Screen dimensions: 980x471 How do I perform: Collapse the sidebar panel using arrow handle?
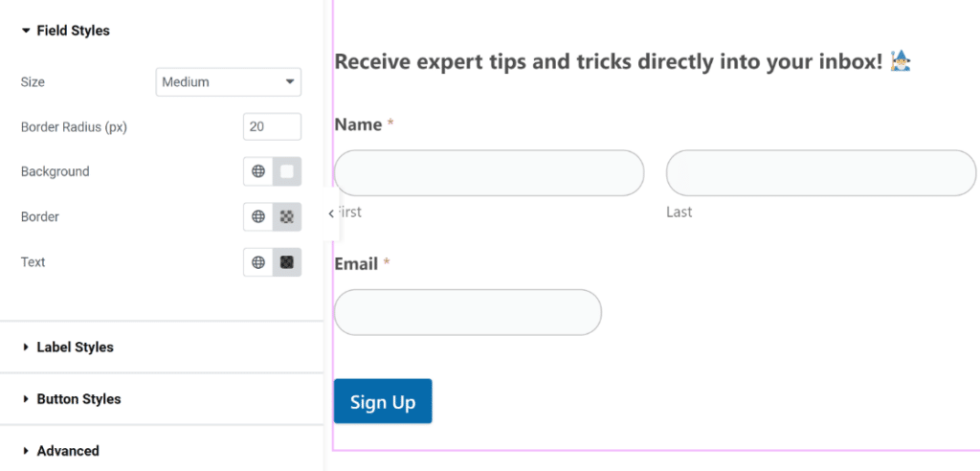[331, 213]
